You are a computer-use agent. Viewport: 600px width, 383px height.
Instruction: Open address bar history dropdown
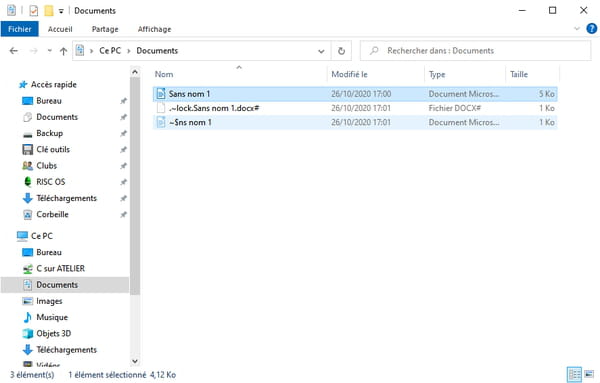click(321, 51)
